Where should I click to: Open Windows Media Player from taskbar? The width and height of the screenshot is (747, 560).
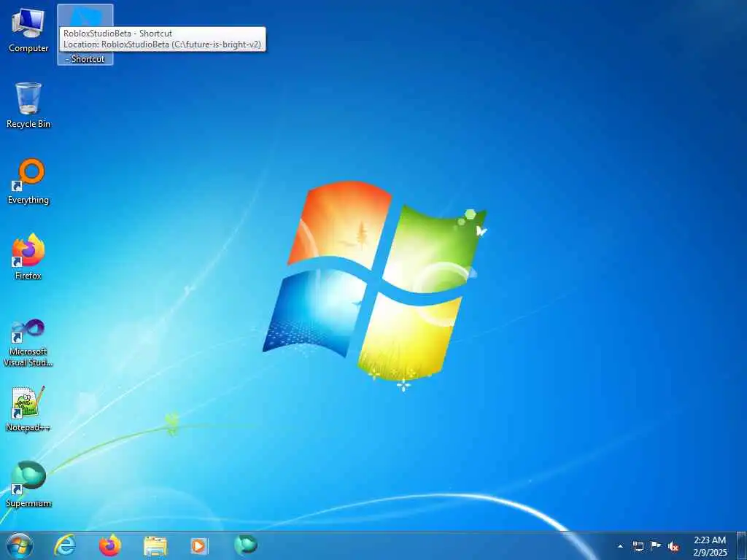(199, 545)
